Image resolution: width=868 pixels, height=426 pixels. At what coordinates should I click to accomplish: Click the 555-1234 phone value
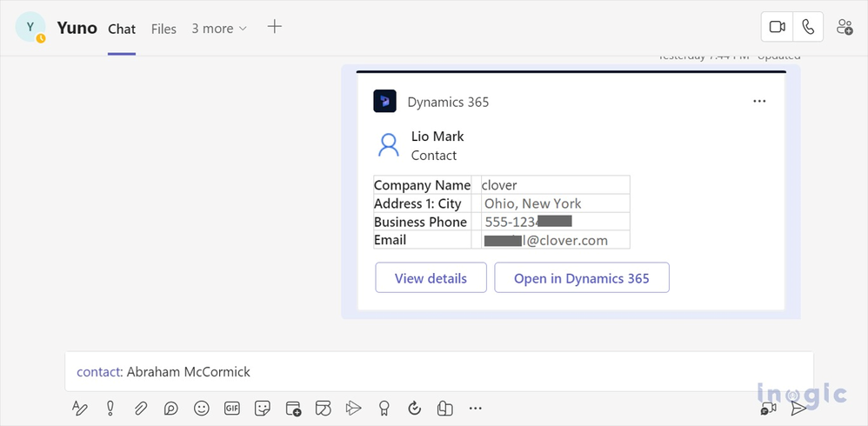point(528,222)
